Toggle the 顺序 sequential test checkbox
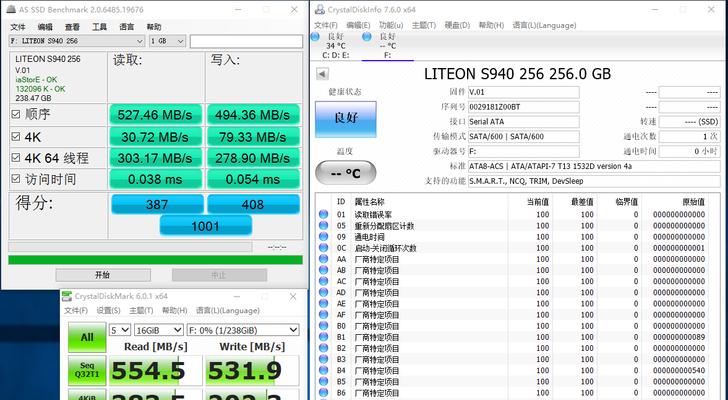The image size is (728, 400). [x=16, y=114]
